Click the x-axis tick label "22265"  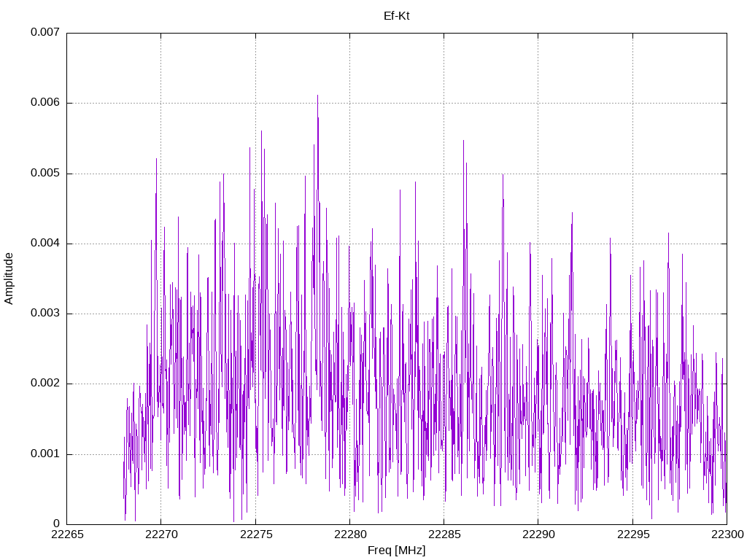point(67,534)
